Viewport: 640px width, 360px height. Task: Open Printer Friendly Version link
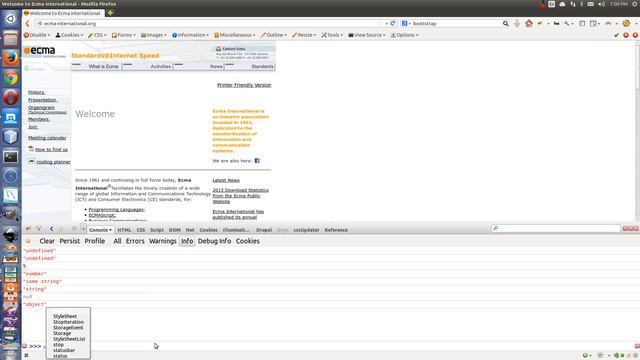pyautogui.click(x=244, y=85)
